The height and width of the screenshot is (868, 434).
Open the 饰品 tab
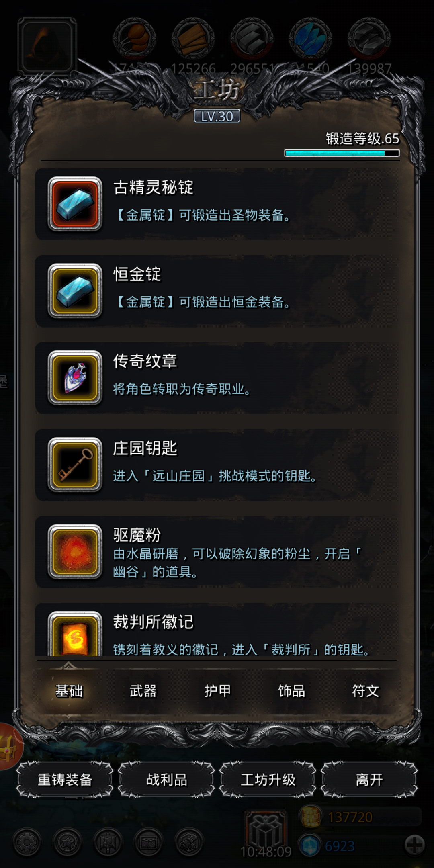(292, 691)
